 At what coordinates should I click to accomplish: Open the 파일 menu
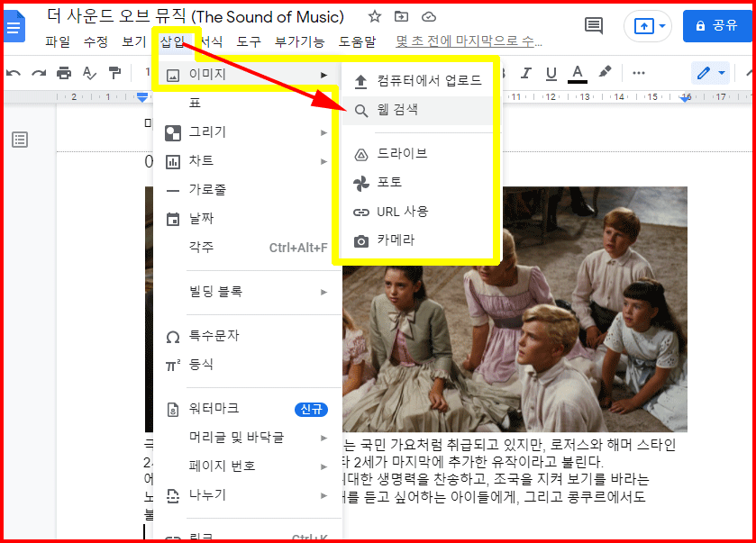pyautogui.click(x=58, y=42)
